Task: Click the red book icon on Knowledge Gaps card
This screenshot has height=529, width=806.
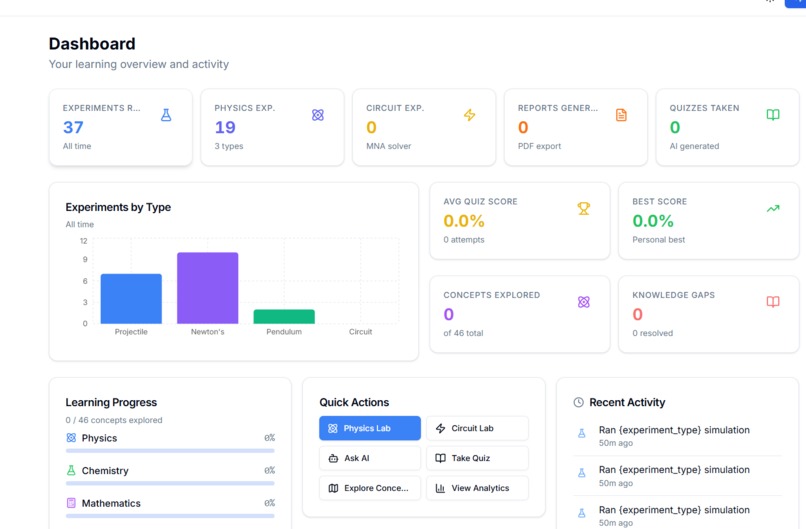Action: 773,302
